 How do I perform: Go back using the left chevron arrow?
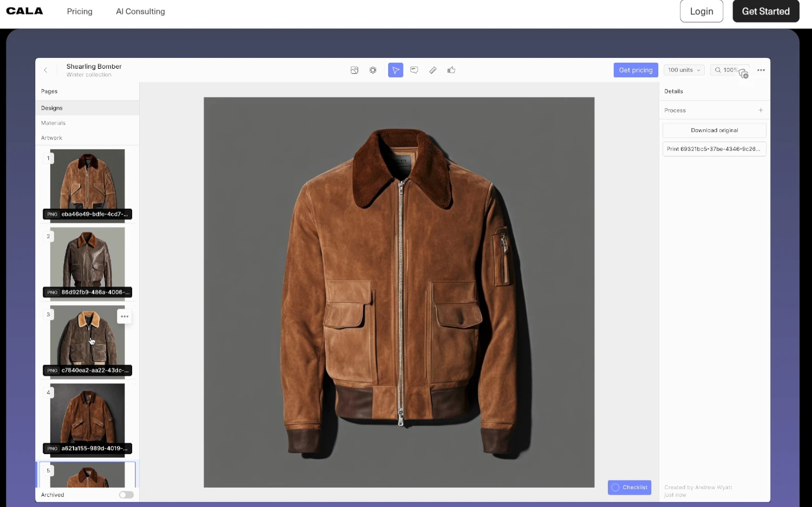[x=45, y=70]
